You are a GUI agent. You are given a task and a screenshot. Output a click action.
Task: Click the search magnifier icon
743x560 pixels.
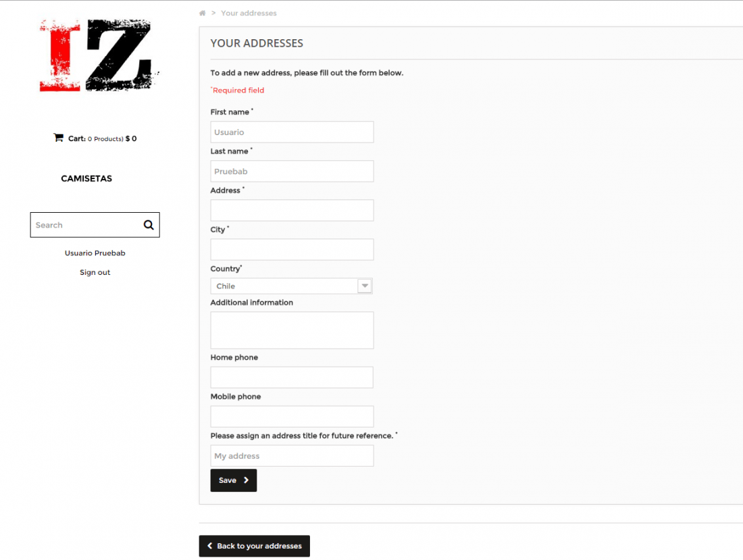(x=149, y=225)
